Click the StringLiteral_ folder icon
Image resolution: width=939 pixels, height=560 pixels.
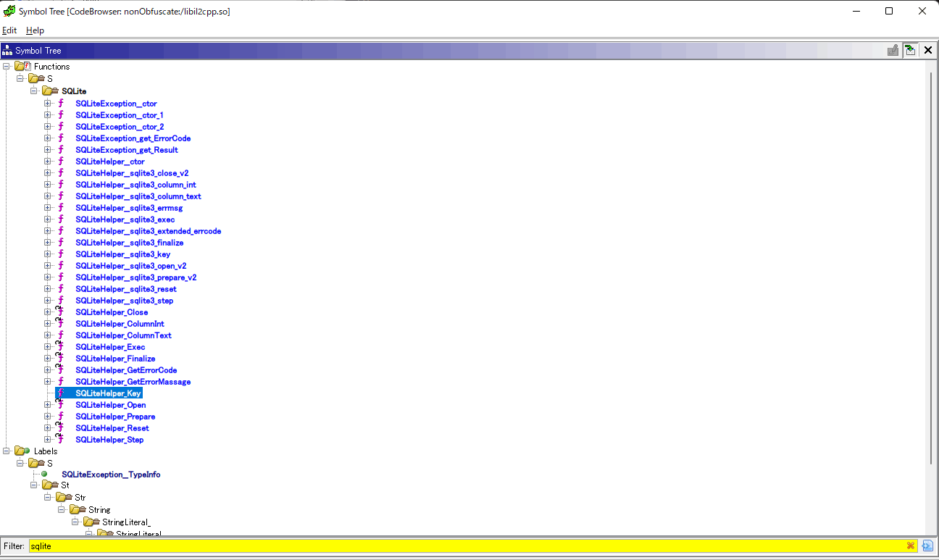click(91, 522)
